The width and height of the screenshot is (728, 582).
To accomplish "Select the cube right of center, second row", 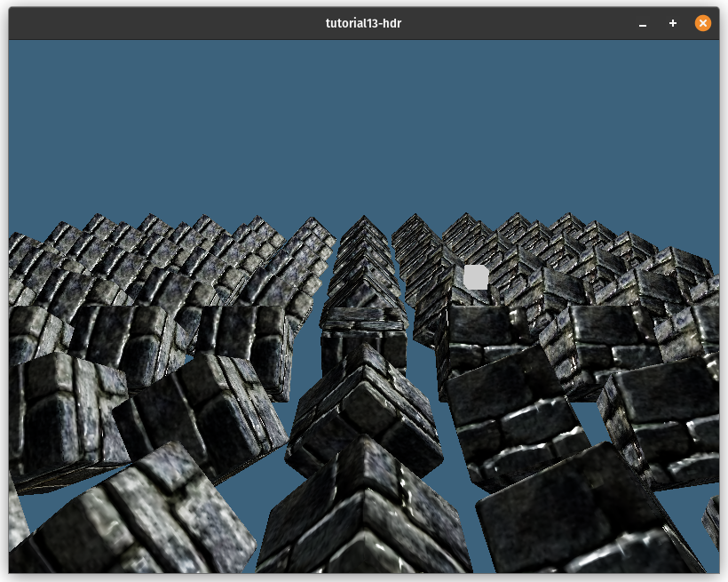I will point(515,418).
